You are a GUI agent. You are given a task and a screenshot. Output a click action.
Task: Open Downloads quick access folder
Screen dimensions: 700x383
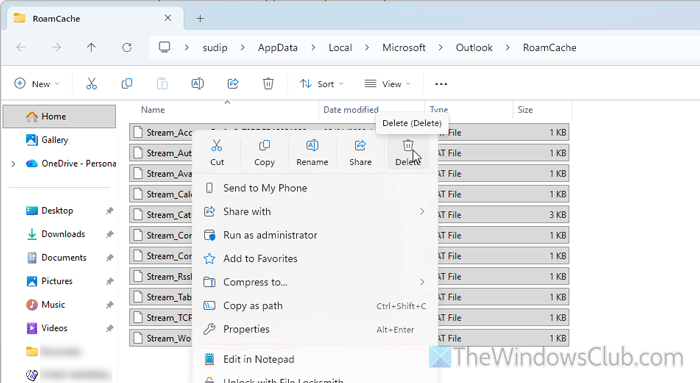[63, 234]
